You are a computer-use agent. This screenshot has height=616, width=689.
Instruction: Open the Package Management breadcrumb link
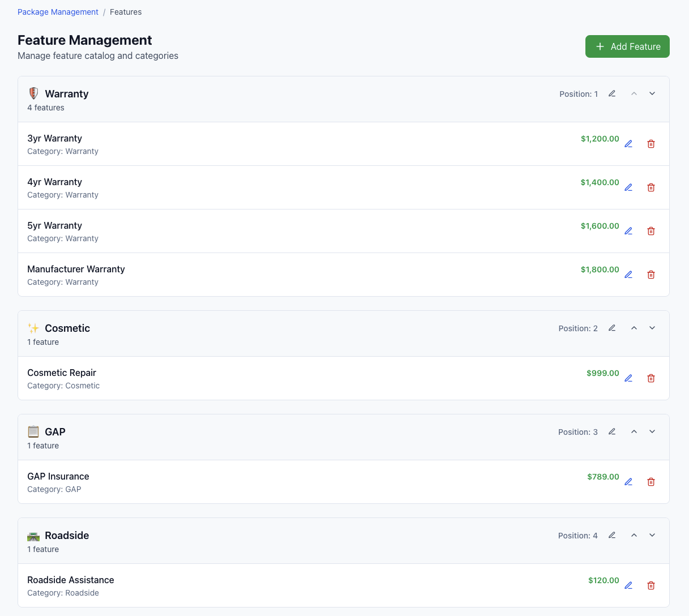[x=58, y=12]
